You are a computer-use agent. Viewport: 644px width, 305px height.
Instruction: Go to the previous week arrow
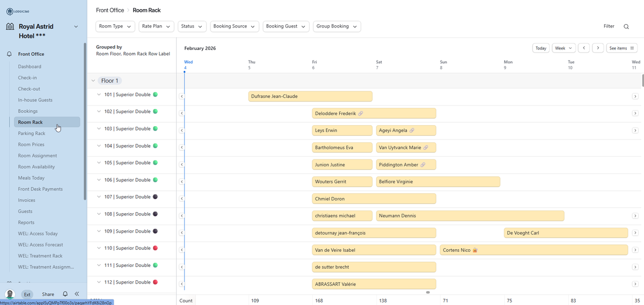[584, 48]
